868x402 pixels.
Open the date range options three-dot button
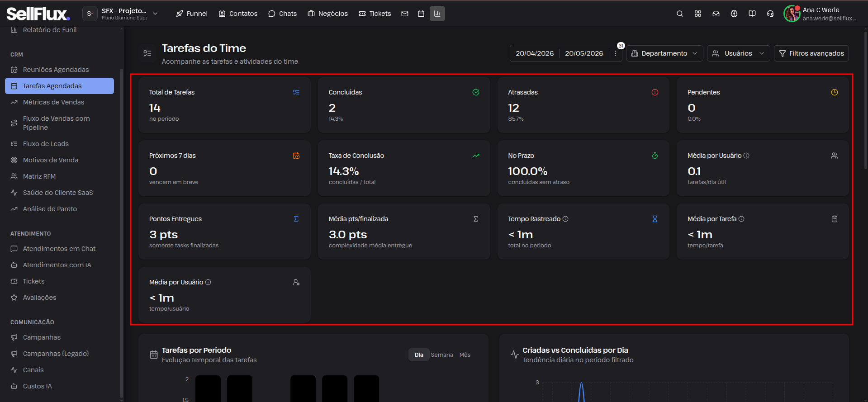pyautogui.click(x=616, y=53)
